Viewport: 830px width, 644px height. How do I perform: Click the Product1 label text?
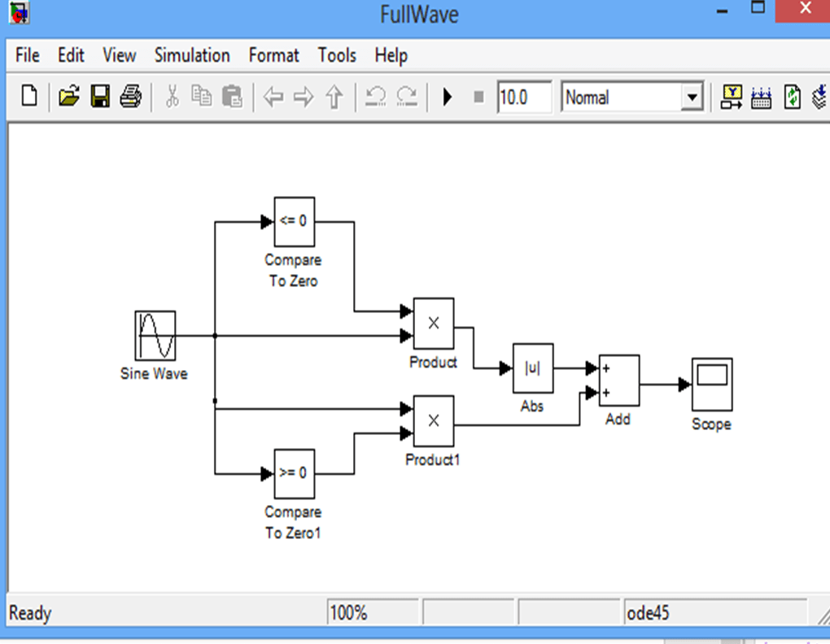pos(432,459)
